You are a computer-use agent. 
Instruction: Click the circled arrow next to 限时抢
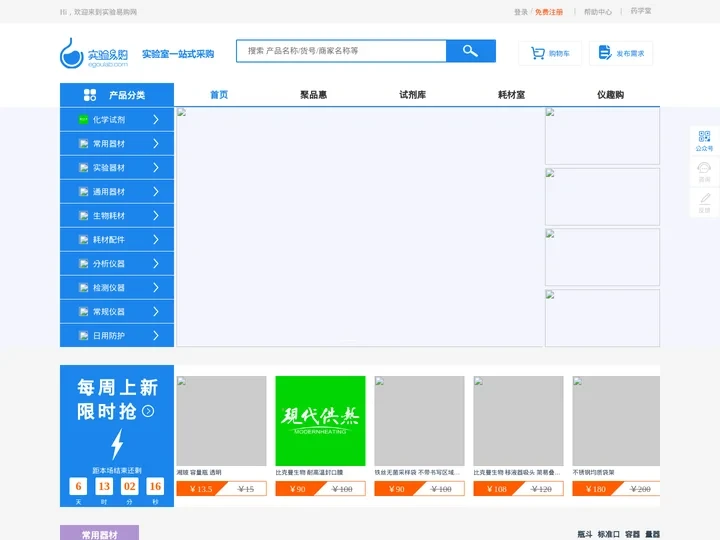(148, 411)
